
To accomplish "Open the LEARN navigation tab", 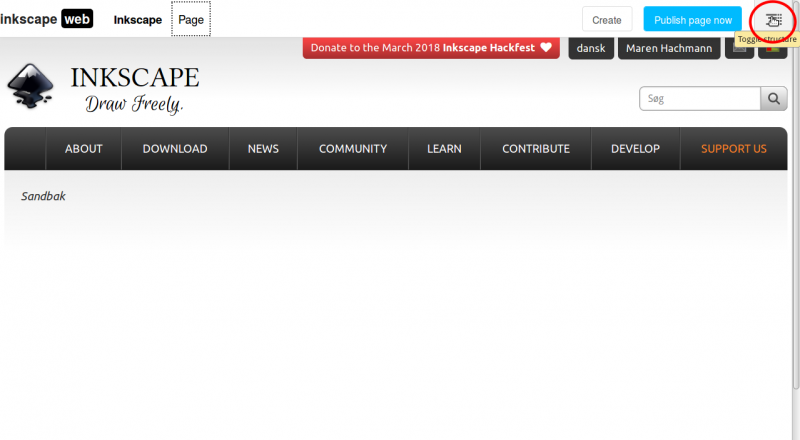I will pyautogui.click(x=444, y=149).
